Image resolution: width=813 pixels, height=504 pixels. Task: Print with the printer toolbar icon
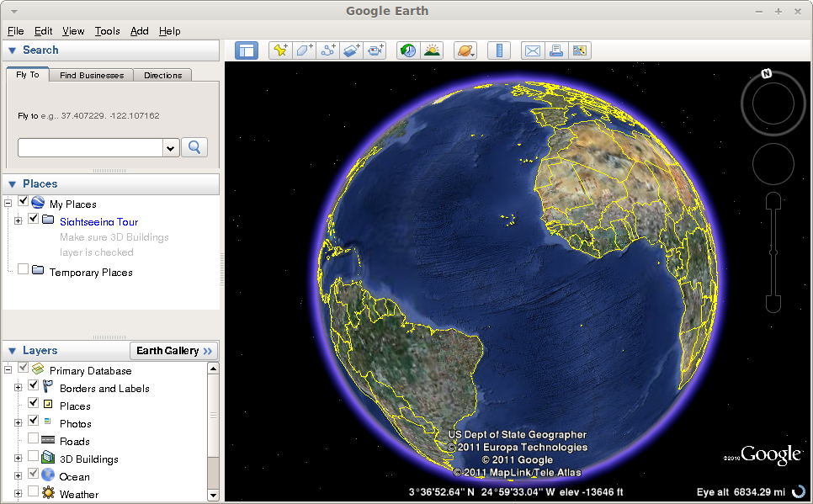[x=556, y=50]
